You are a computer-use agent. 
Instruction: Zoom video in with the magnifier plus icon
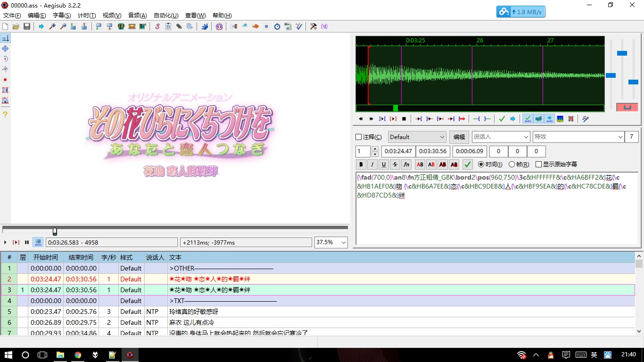click(52, 26)
